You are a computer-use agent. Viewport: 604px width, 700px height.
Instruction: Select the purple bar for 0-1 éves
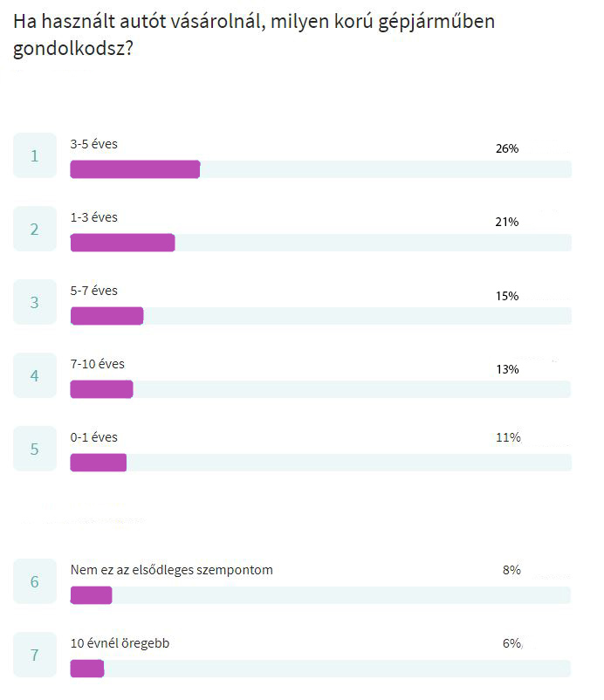pyautogui.click(x=98, y=463)
